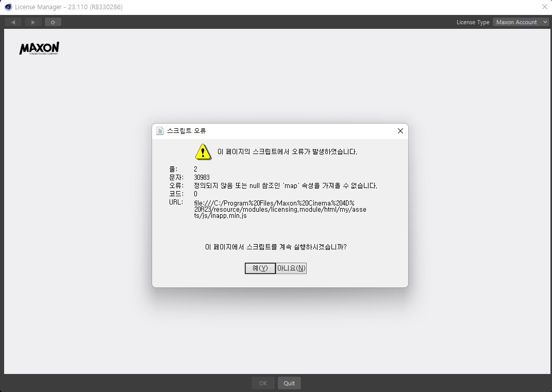Click the License Type label
The height and width of the screenshot is (392, 552).
tap(473, 22)
